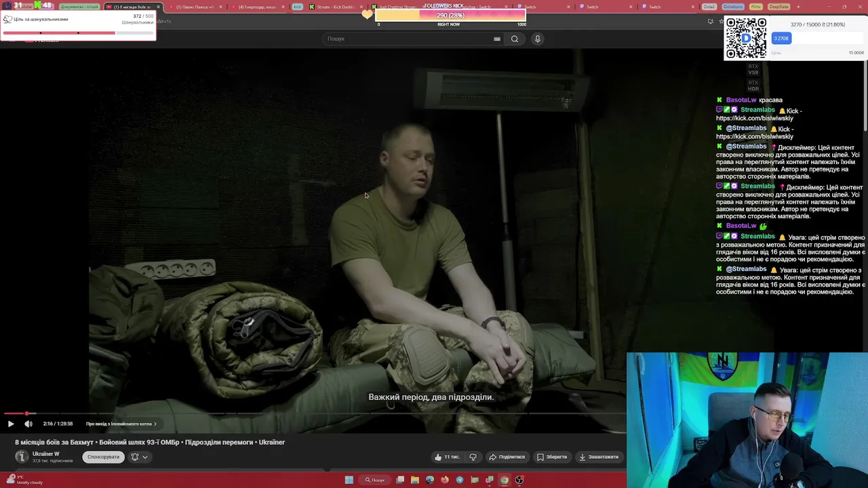This screenshot has width=868, height=488.
Task: Open the 'Ukraїner W' channel name link
Action: tap(46, 453)
